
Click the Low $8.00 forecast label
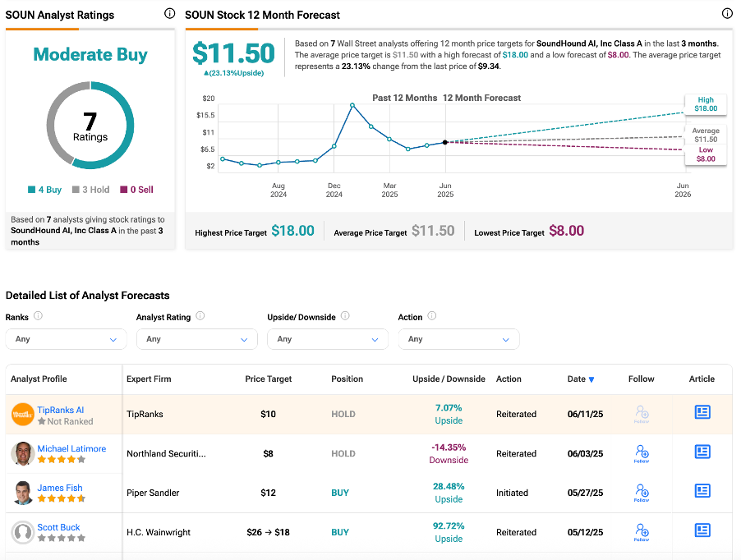(x=706, y=154)
